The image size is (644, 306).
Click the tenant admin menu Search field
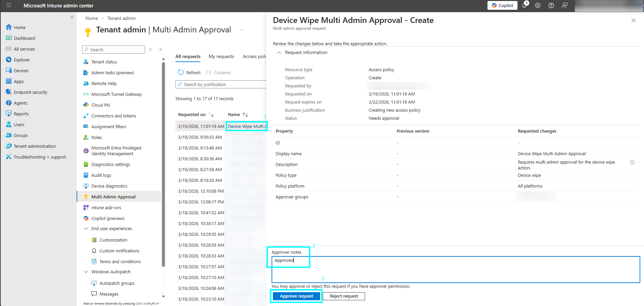(x=113, y=50)
